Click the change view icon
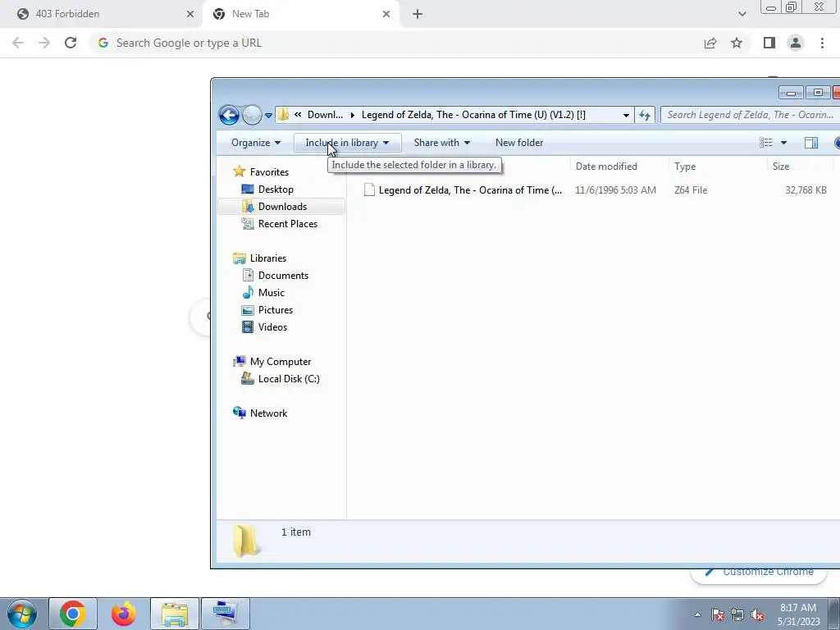This screenshot has width=840, height=630. click(765, 143)
